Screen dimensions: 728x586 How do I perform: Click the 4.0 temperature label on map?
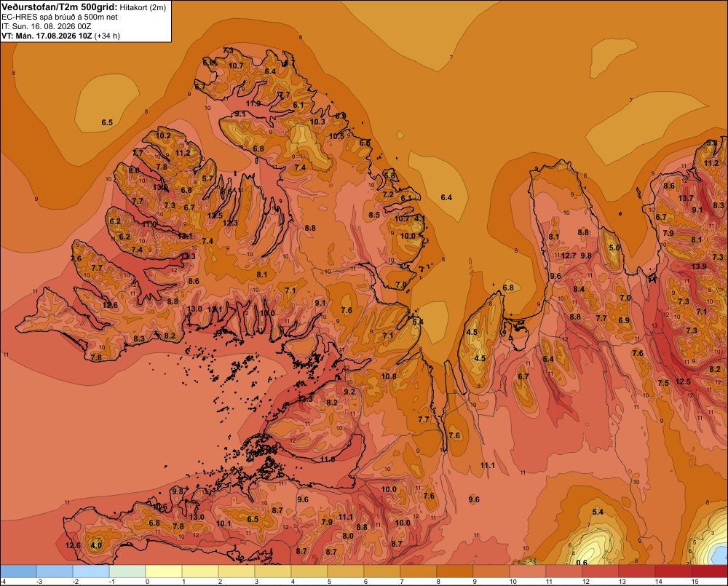[x=96, y=545]
